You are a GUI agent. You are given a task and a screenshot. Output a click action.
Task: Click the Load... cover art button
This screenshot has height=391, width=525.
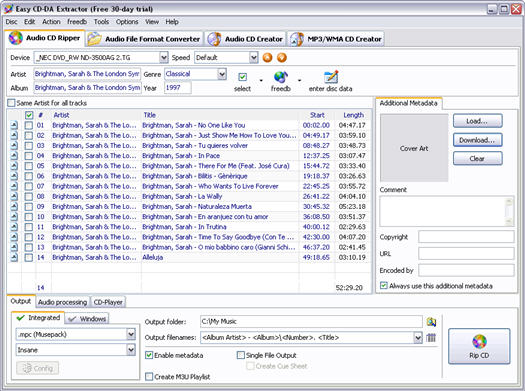point(478,121)
